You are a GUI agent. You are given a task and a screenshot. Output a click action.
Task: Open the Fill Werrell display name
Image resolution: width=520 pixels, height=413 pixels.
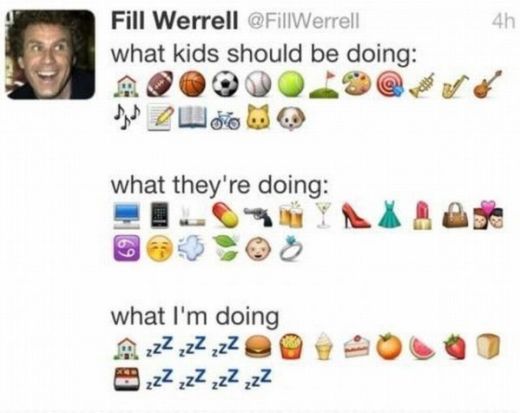[x=175, y=20]
